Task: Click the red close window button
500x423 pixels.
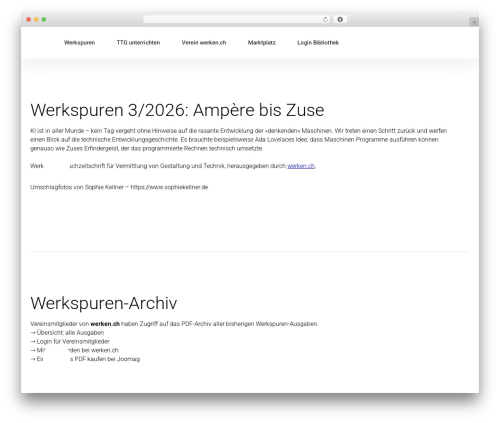Action: coord(29,19)
